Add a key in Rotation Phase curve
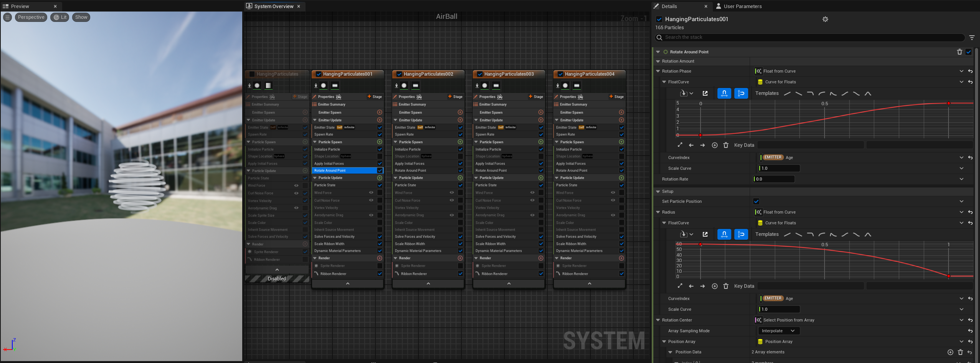 click(x=714, y=145)
